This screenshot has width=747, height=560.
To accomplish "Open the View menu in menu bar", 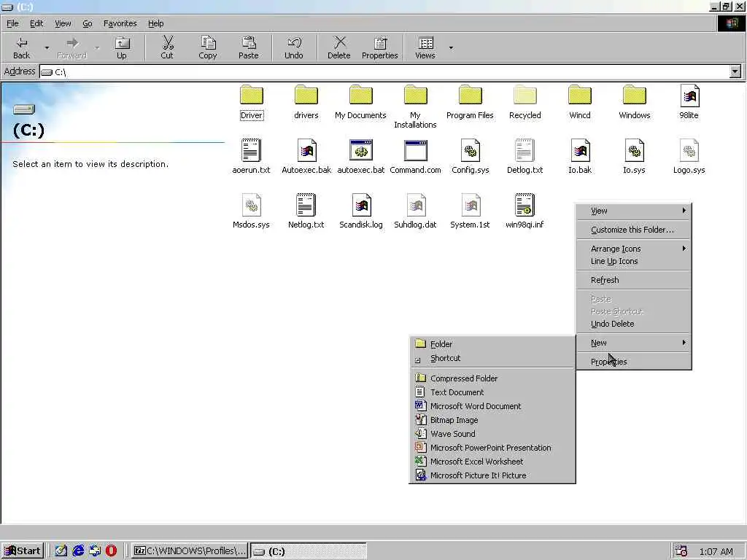I will [x=63, y=23].
